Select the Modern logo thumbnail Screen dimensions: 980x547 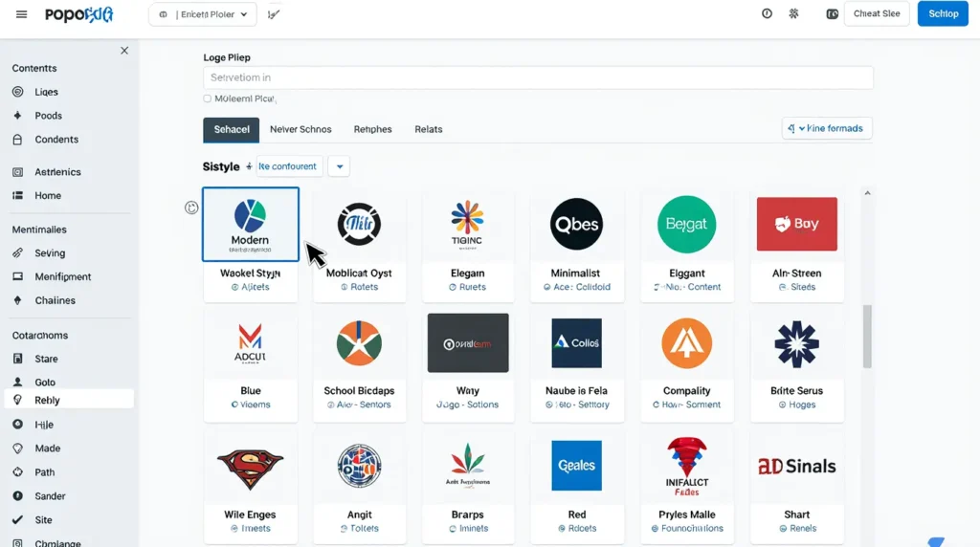click(x=251, y=224)
